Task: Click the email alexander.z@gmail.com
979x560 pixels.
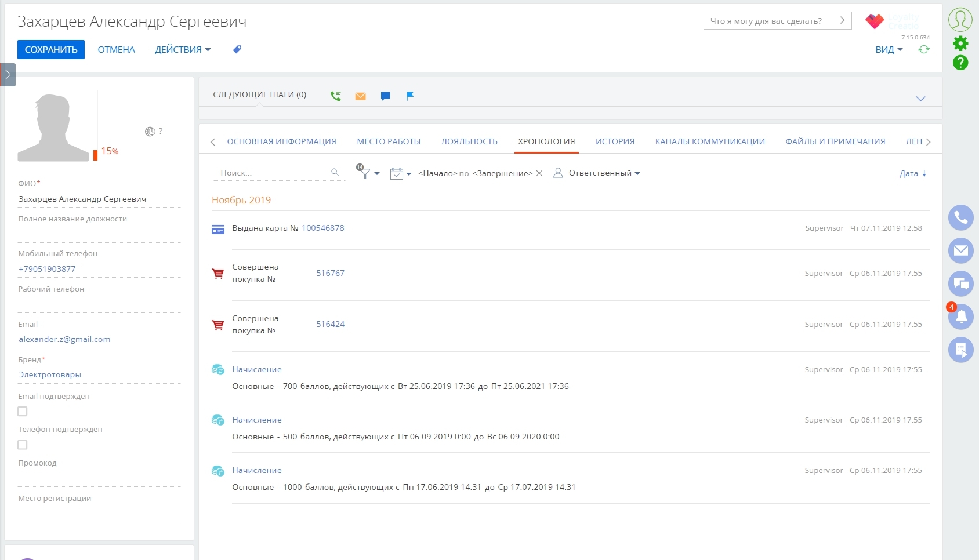Action: tap(64, 339)
